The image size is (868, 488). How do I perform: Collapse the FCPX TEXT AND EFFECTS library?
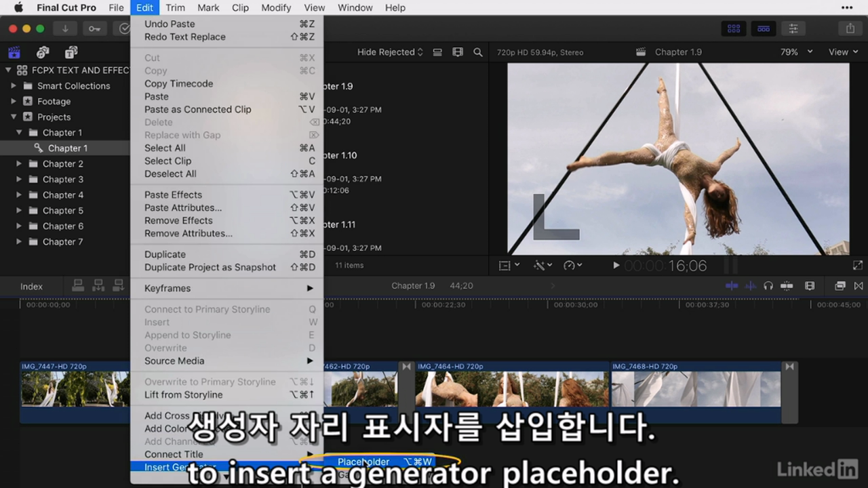(x=8, y=70)
